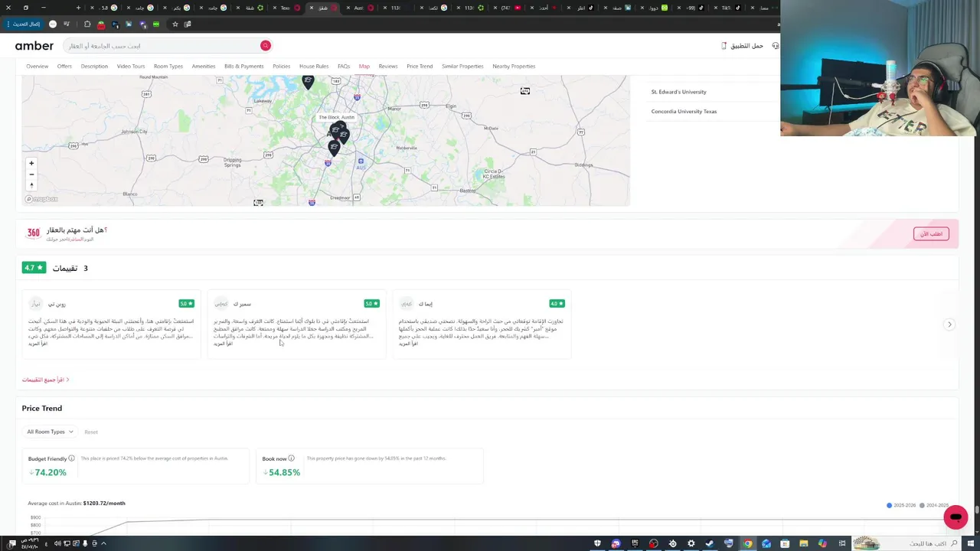This screenshot has height=551, width=980.
Task: Open Chrome from the taskbar
Action: (x=747, y=543)
